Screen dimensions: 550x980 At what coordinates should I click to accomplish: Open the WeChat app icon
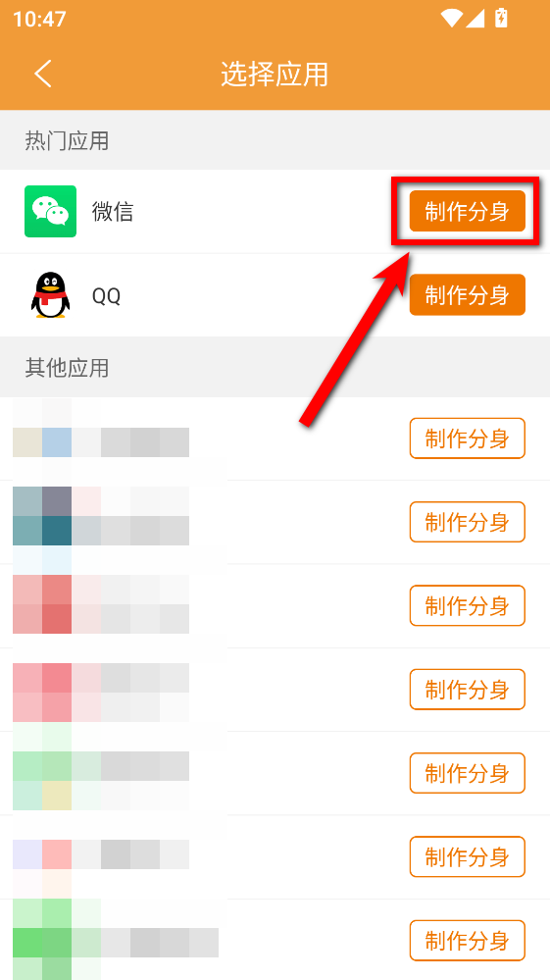pos(51,211)
